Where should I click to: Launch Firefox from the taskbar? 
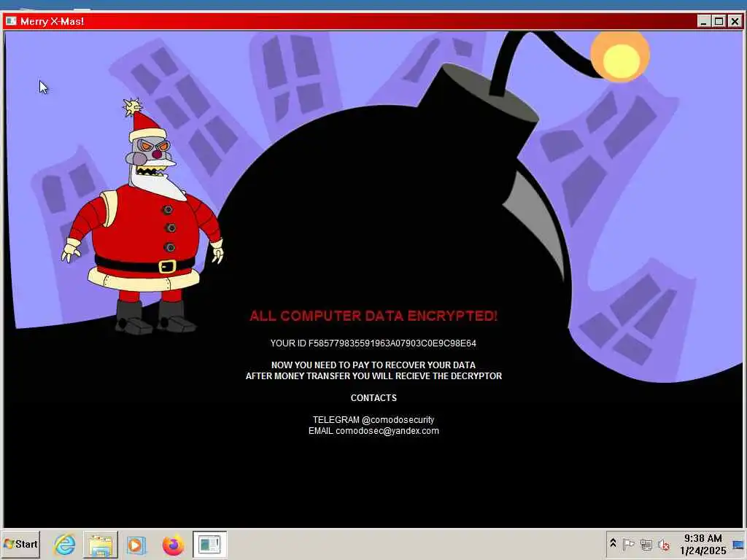click(173, 545)
